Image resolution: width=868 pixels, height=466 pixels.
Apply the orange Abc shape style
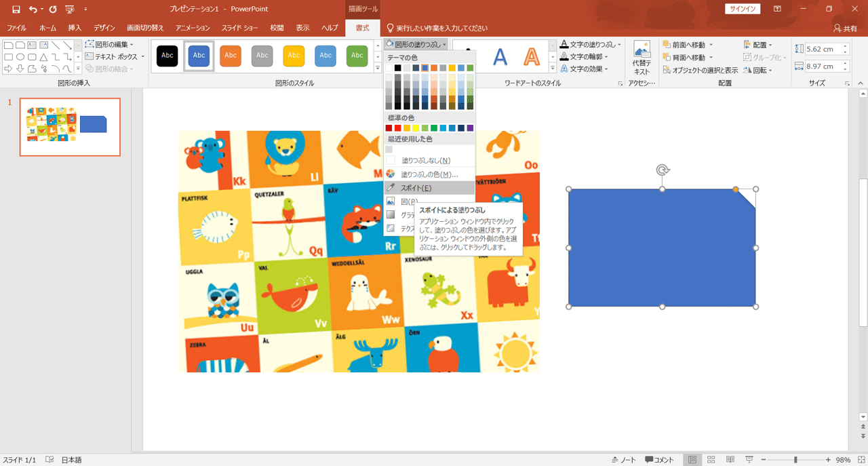pyautogui.click(x=231, y=56)
